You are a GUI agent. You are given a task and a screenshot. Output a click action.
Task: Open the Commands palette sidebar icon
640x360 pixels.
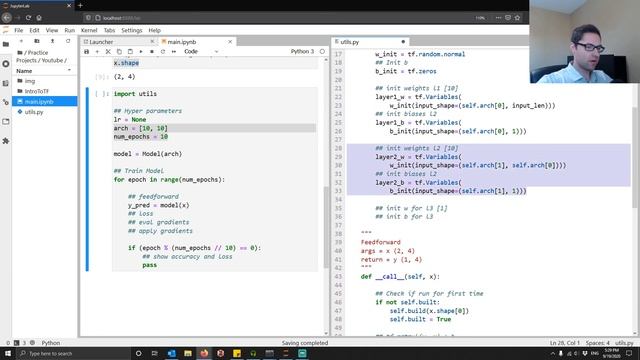(x=6, y=83)
